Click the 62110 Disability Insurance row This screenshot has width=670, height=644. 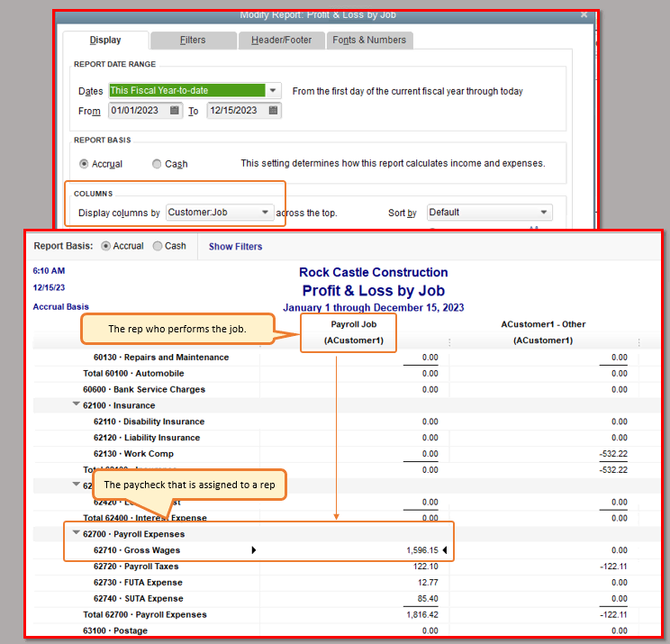[x=149, y=422]
